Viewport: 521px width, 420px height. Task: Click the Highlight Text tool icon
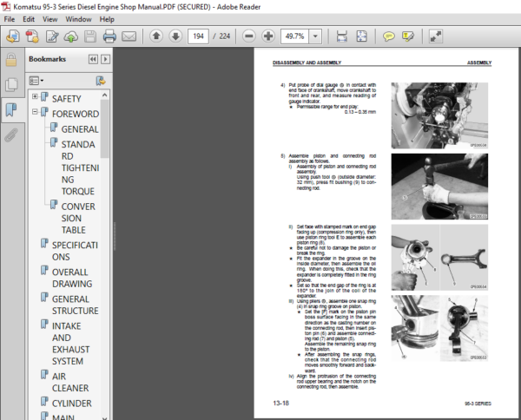[x=408, y=36]
